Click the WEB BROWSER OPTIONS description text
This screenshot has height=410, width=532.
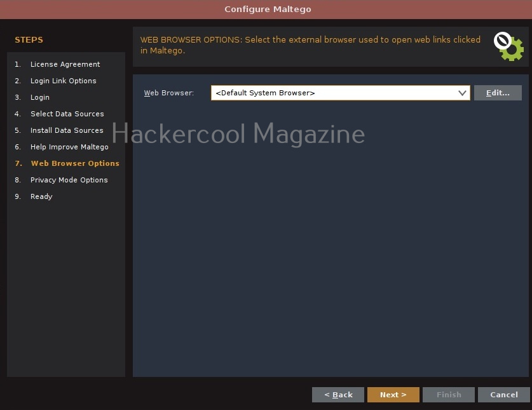pyautogui.click(x=310, y=45)
